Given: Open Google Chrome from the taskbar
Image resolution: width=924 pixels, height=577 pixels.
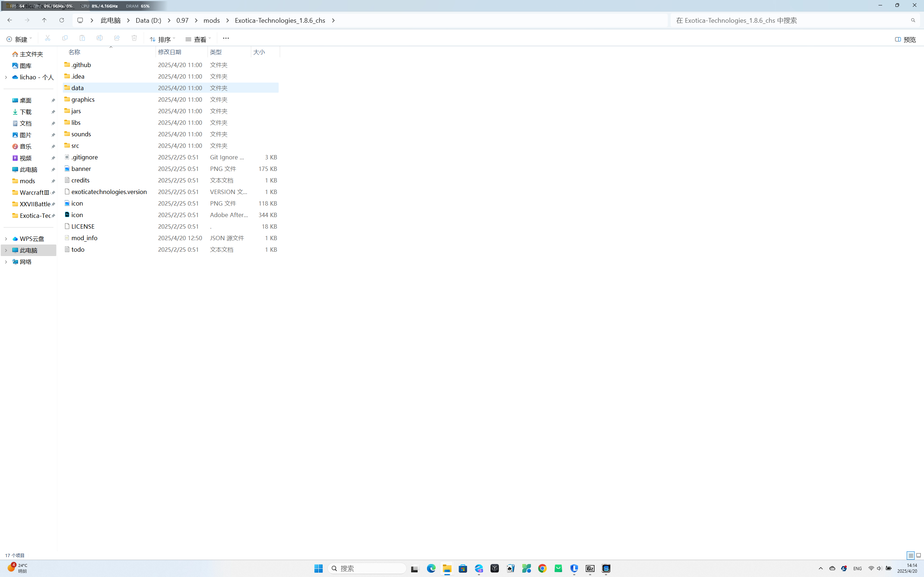Looking at the screenshot, I should click(542, 569).
